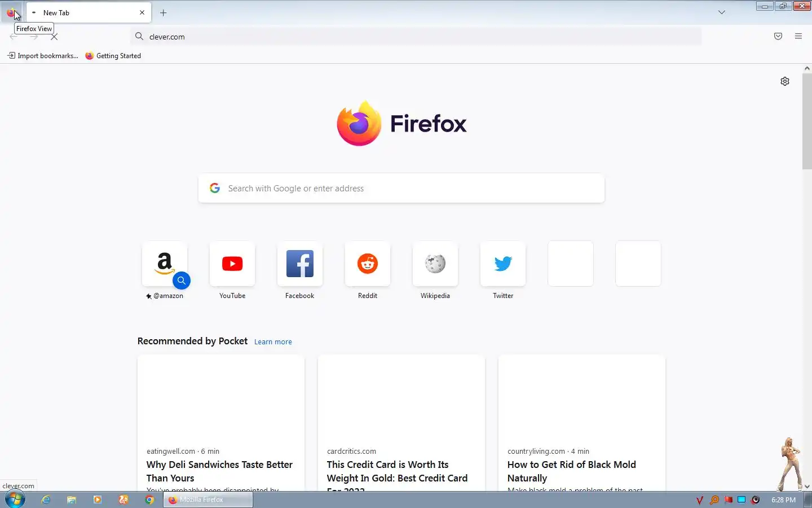Open the media player taskbar icon

coord(98,500)
